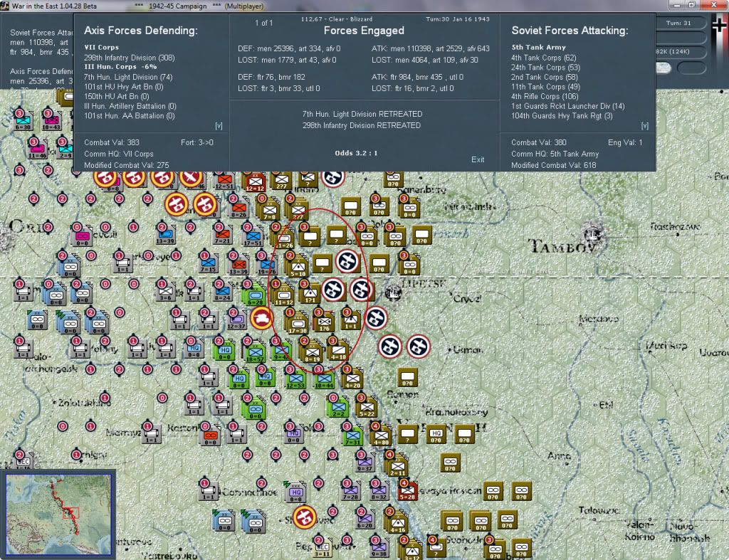Select the 19=76 blue infantry counter
Viewport: 729px width, 560px height.
click(268, 266)
